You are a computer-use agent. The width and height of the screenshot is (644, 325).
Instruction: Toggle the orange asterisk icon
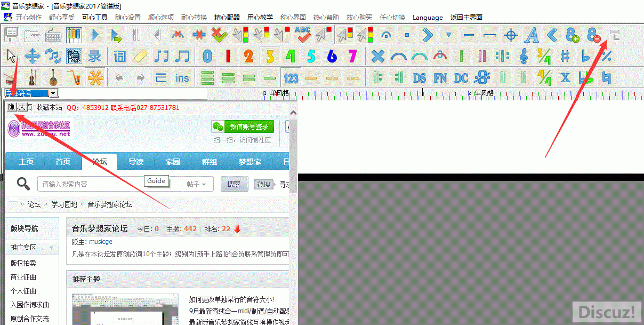point(95,77)
